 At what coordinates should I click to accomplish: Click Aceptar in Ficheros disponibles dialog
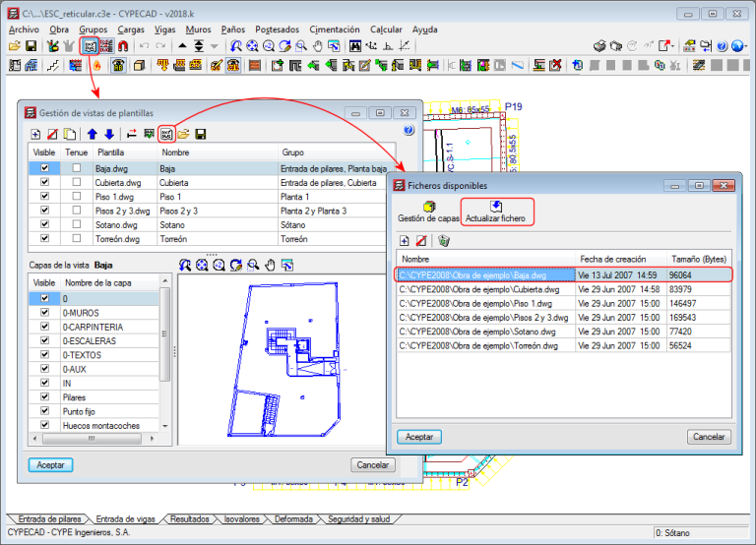click(x=418, y=436)
